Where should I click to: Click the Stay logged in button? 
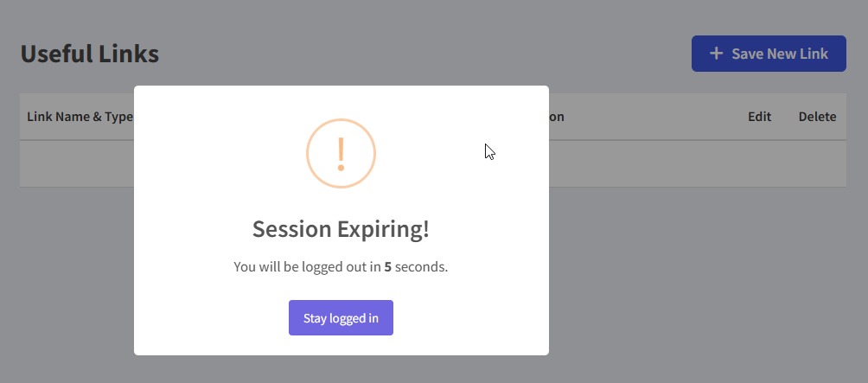(x=341, y=317)
